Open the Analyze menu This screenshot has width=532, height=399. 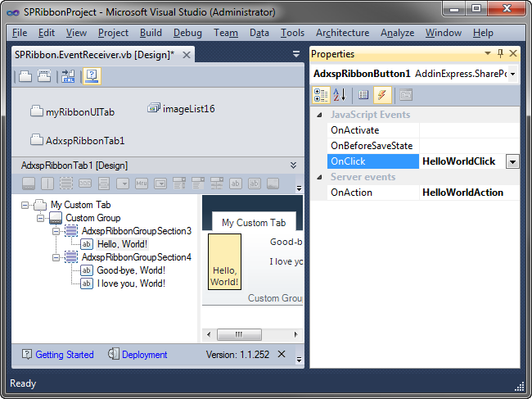click(x=397, y=33)
